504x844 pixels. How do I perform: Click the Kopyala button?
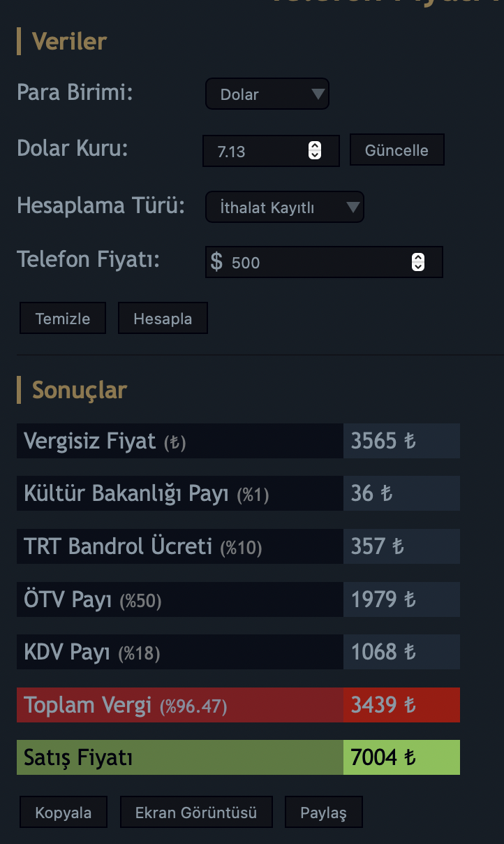click(64, 813)
